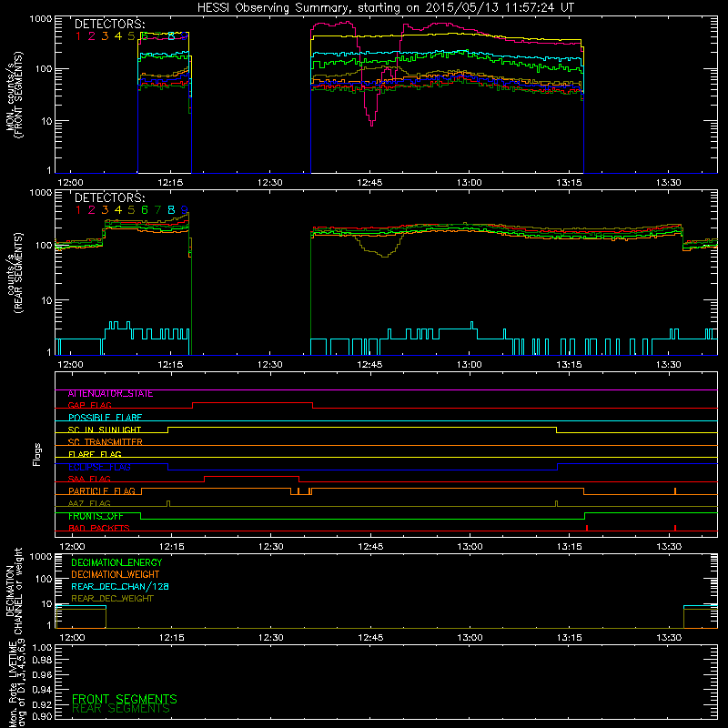728x728 pixels.
Task: Click the 'DECIMATION CHANNEL or weight' axis title
Action: click(14, 591)
